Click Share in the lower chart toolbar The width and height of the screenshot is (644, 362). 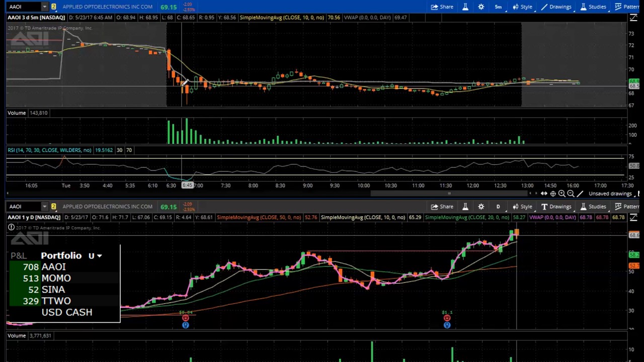[x=442, y=207]
